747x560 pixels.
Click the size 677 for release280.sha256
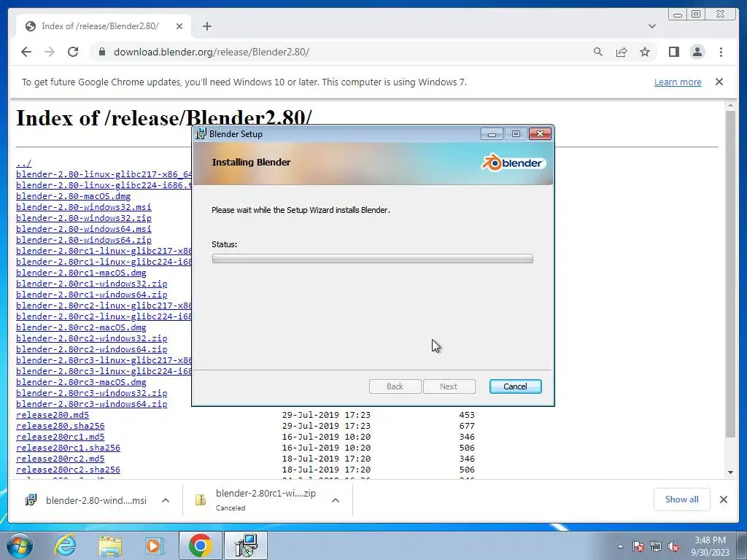click(467, 426)
